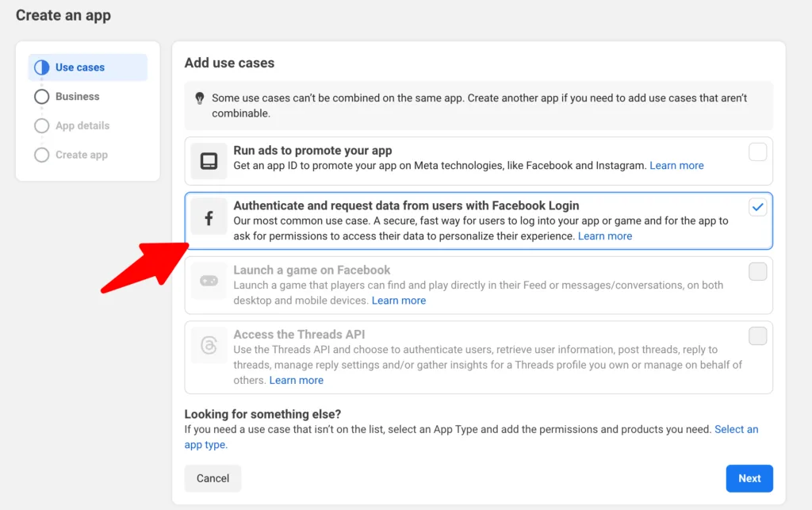This screenshot has width=812, height=510.
Task: Click the Run ads to promote your app title
Action: [x=312, y=151]
